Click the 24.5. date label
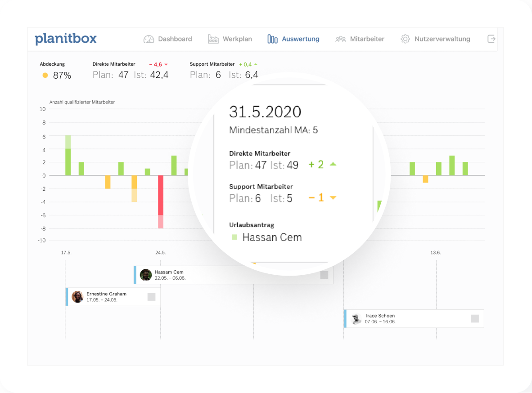The width and height of the screenshot is (532, 393). [x=161, y=253]
